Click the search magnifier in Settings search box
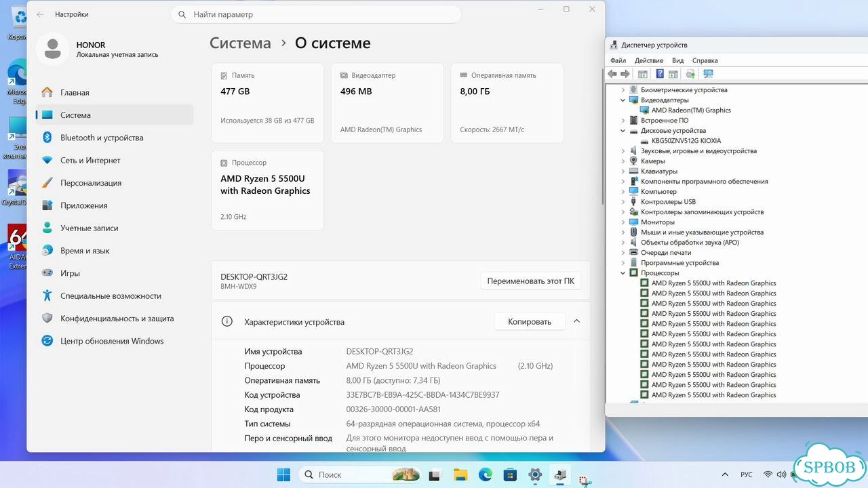The width and height of the screenshot is (868, 488). (182, 14)
